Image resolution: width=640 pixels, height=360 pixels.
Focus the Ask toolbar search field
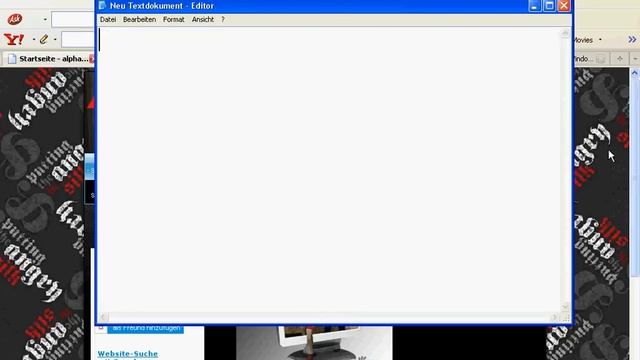pos(73,19)
